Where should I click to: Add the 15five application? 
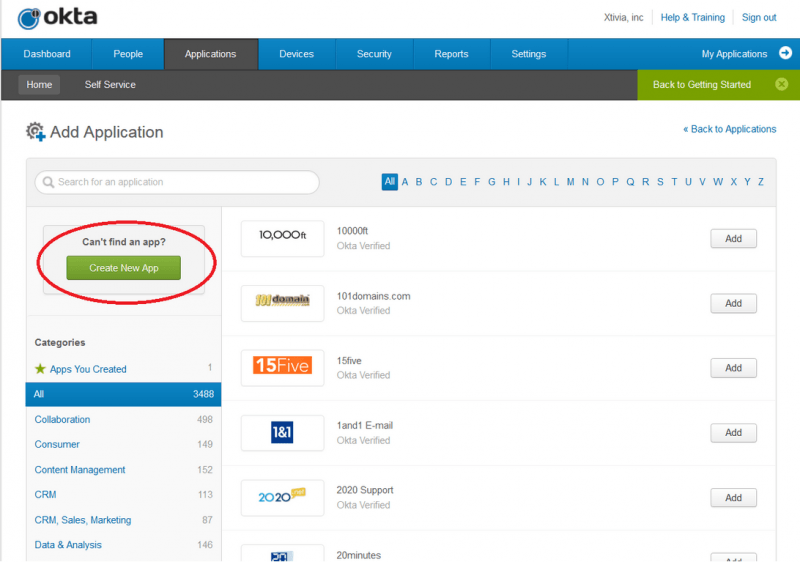[x=733, y=368]
